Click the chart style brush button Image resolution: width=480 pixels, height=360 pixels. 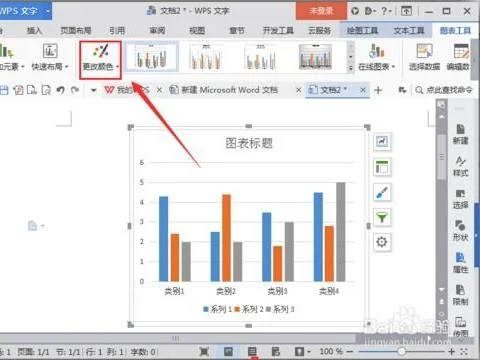382,192
